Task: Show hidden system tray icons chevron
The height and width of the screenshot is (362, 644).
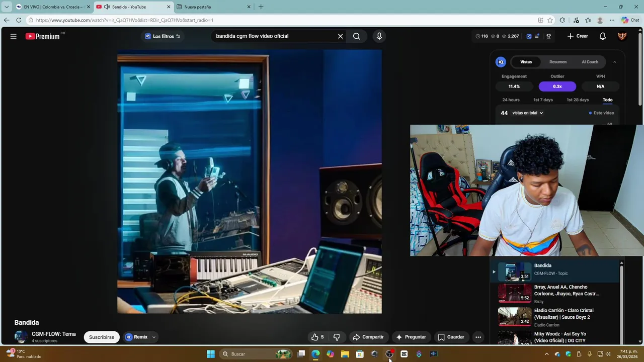Action: (x=546, y=354)
